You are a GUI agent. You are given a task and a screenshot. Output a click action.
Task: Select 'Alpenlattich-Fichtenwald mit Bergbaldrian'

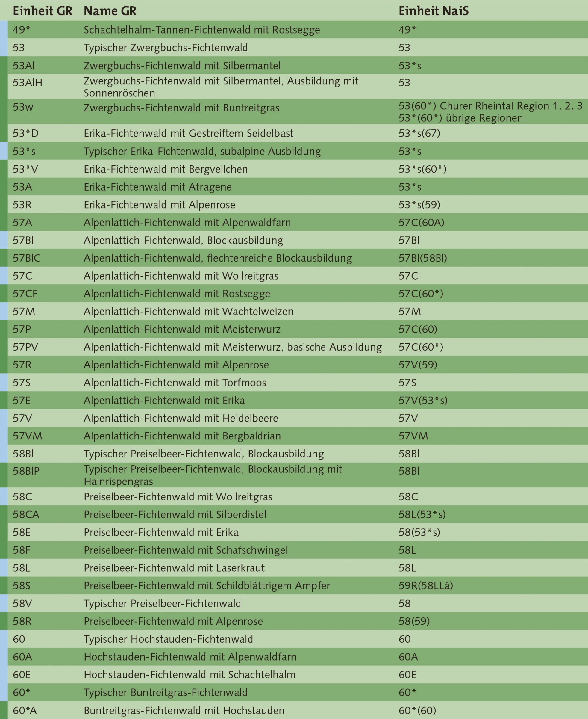pyautogui.click(x=183, y=436)
